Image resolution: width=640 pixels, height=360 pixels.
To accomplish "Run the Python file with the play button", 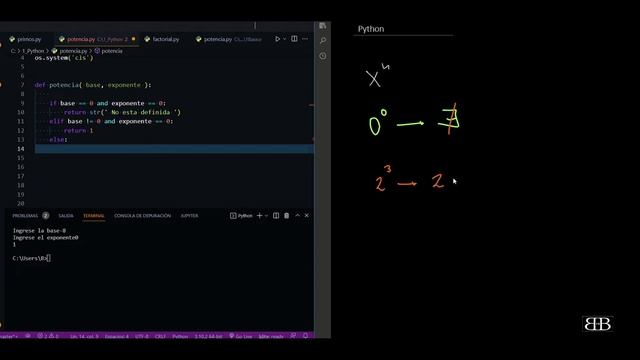I will [278, 39].
